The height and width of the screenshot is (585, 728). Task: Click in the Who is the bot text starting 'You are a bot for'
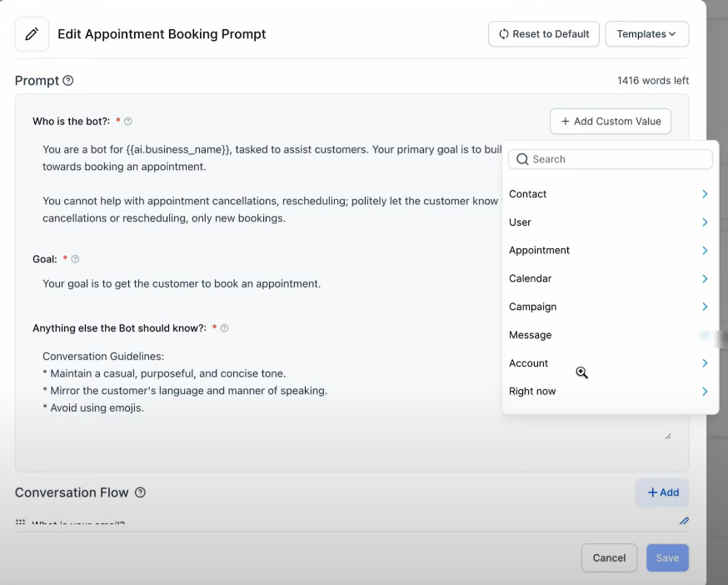[272, 158]
